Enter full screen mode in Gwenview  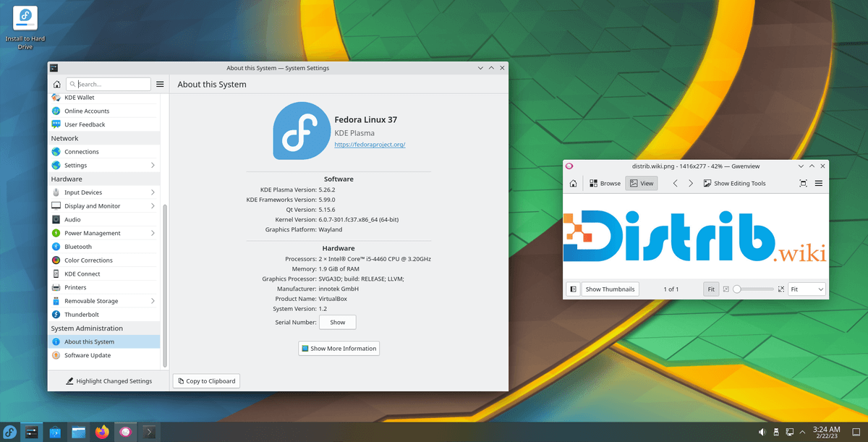tap(803, 183)
